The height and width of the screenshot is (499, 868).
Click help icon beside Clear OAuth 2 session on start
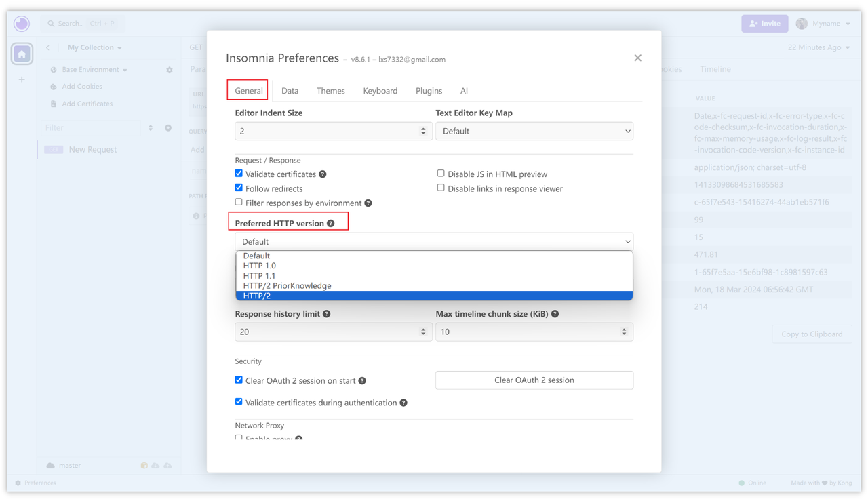[362, 381]
